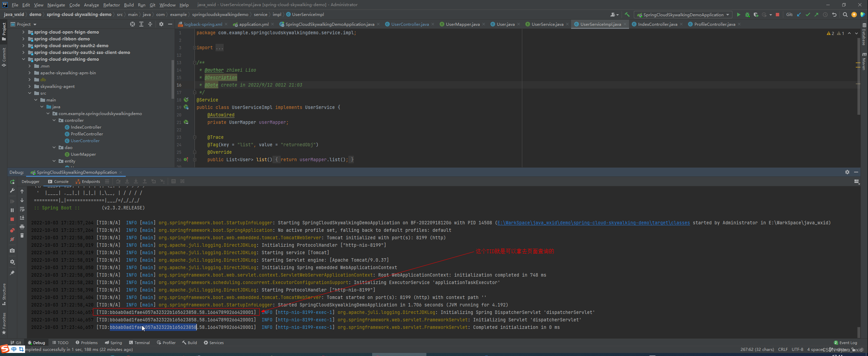
Task: Toggle Commit tool window stripe button
Action: (4, 57)
